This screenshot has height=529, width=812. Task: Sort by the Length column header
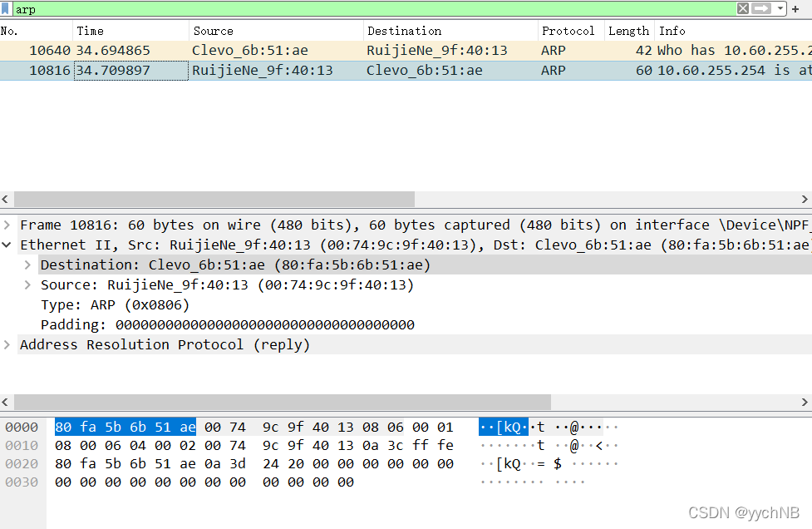(x=629, y=31)
